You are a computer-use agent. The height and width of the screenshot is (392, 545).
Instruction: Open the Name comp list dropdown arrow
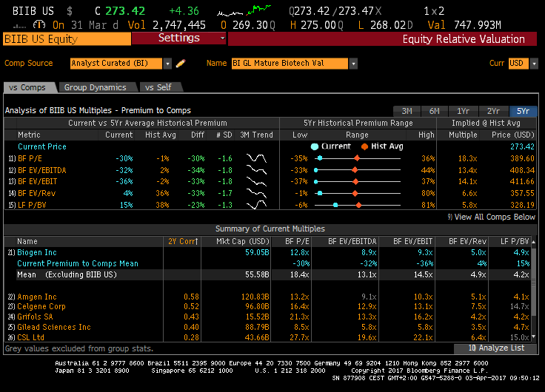(x=353, y=64)
